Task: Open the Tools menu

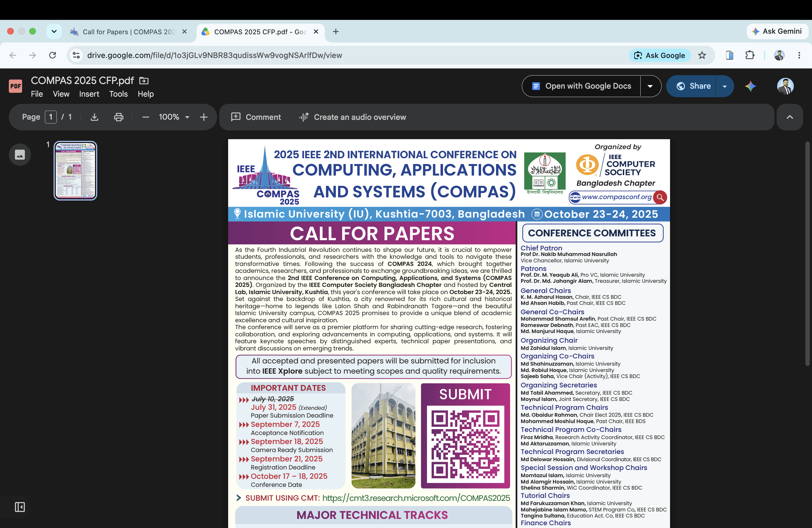Action: (118, 94)
